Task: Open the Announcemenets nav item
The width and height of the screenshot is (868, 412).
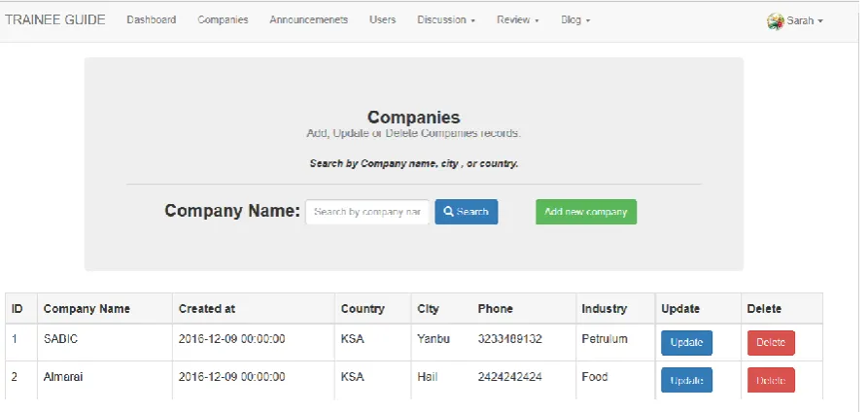Action: (x=308, y=20)
